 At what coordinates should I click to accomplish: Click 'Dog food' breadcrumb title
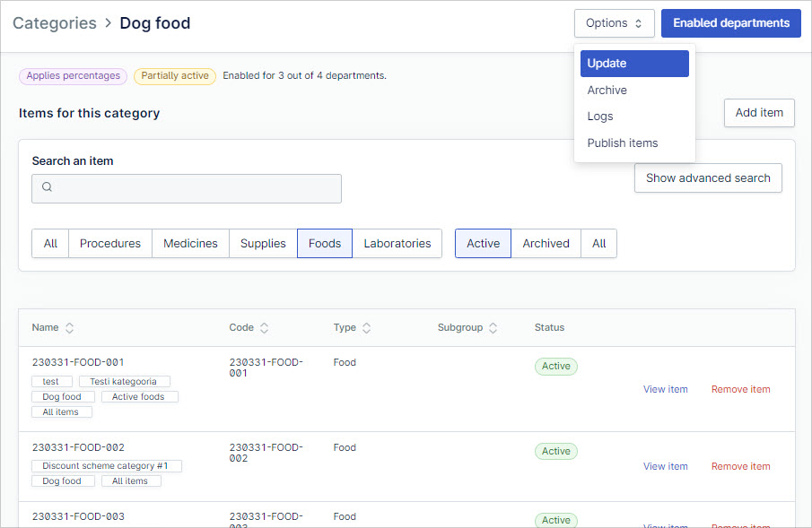point(155,23)
